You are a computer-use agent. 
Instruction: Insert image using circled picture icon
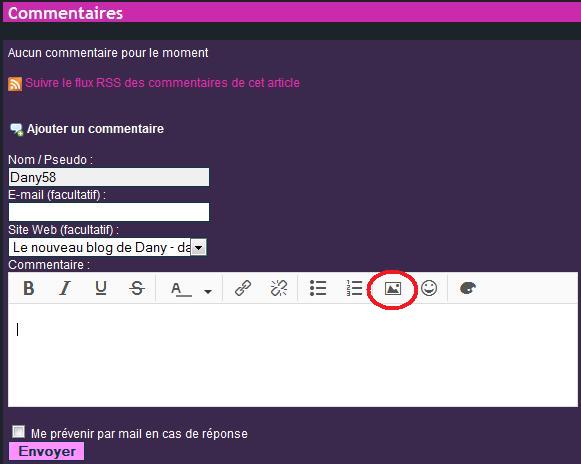(x=393, y=288)
